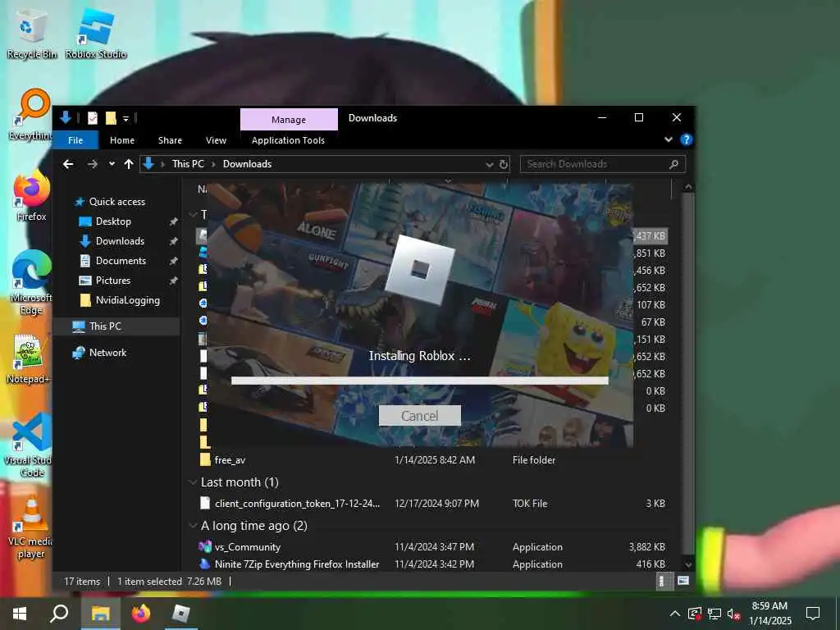Go forward in File Explorer
The height and width of the screenshot is (630, 840).
92,164
